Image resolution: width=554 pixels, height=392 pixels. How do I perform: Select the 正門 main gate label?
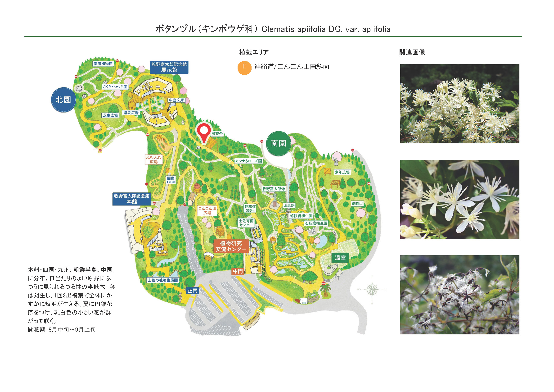point(192,291)
